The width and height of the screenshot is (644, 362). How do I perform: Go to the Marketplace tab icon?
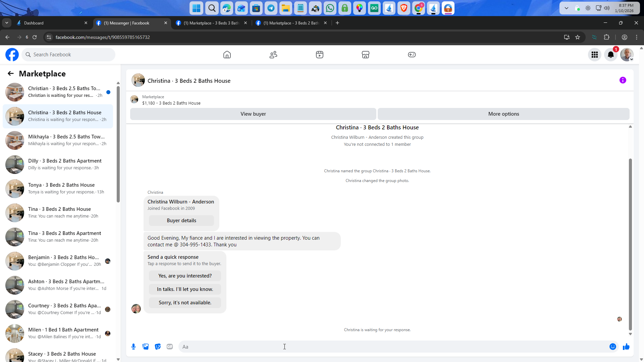point(365,55)
